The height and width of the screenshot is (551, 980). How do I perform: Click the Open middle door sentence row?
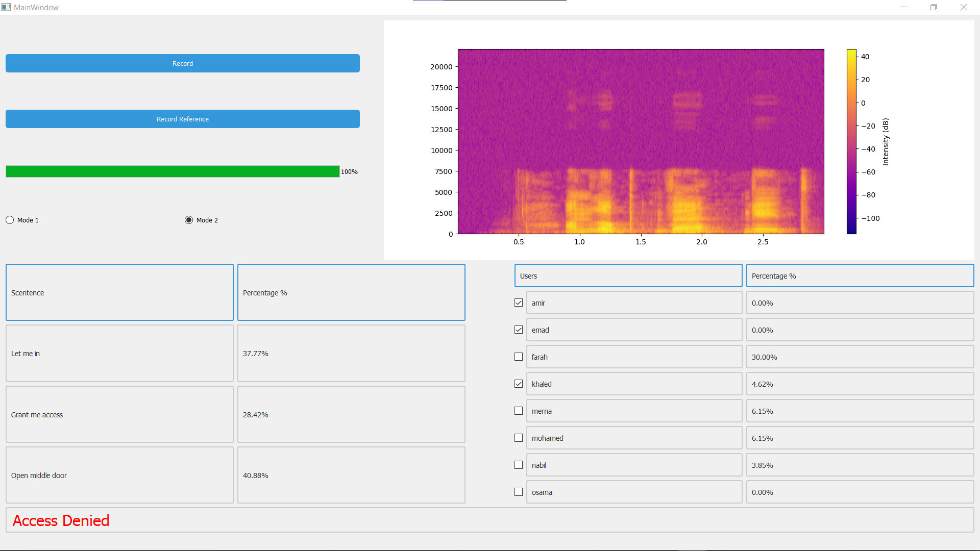tap(119, 475)
